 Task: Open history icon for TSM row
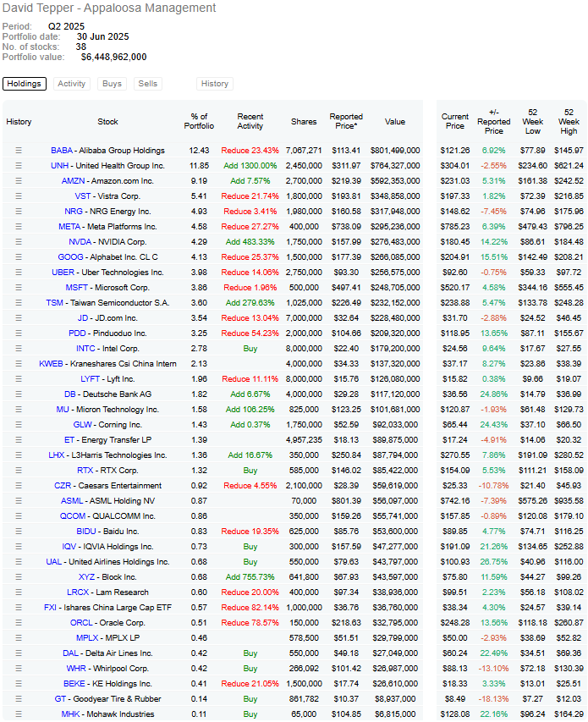tap(19, 302)
